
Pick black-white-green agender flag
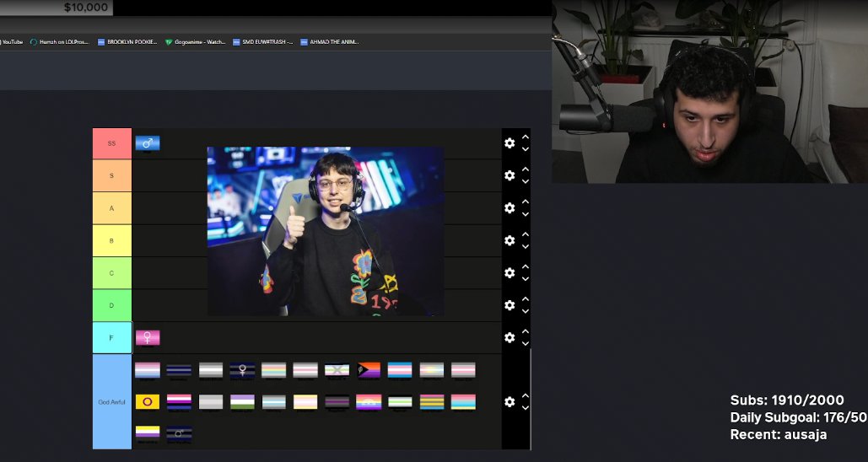pos(400,401)
